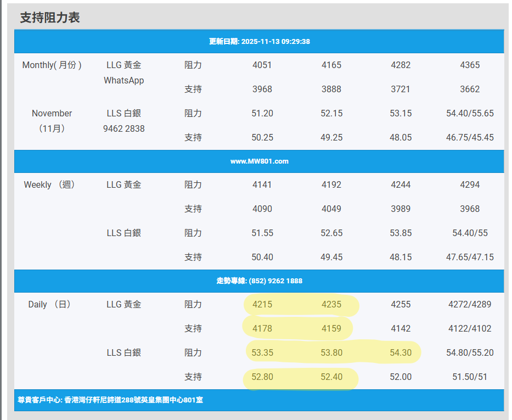Viewport: 512px width, 420px height.
Task: Click the weekly gold resistance value 4294
Action: point(470,184)
